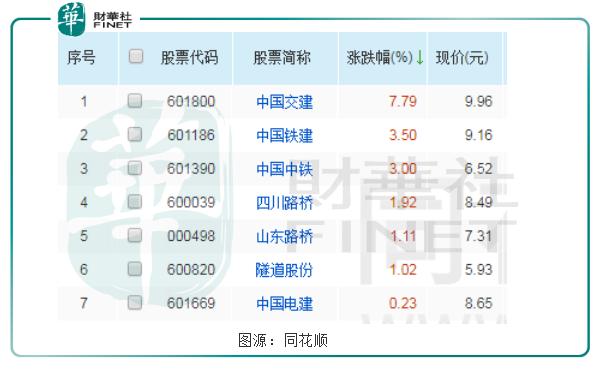The image size is (604, 369).
Task: Click the 3.50 change percentage value
Action: [403, 135]
